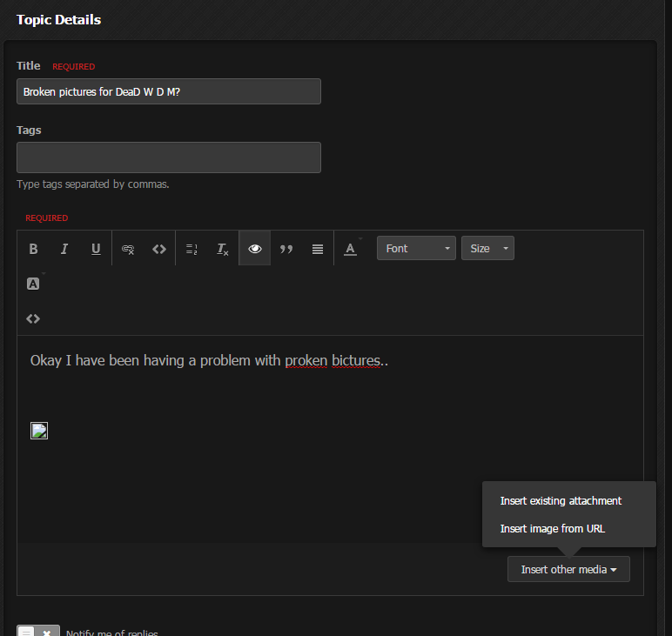The height and width of the screenshot is (636, 672).
Task: Expand the Insert other media menu
Action: (x=568, y=569)
